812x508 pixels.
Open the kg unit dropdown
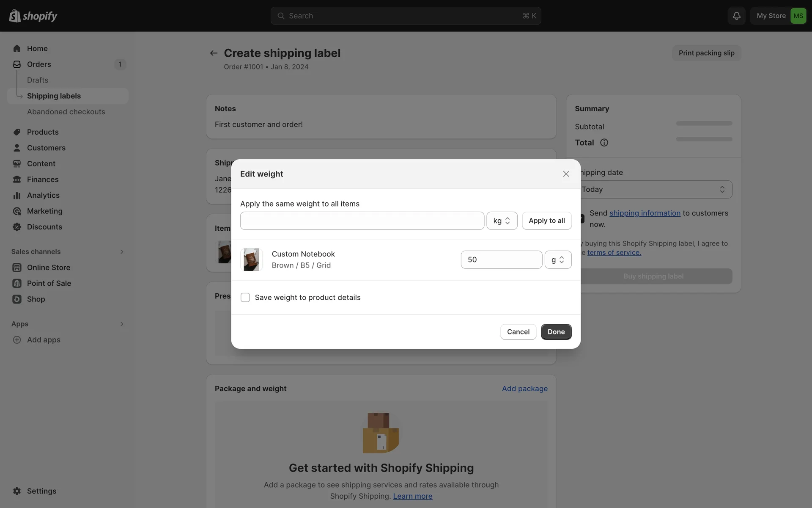[502, 221]
